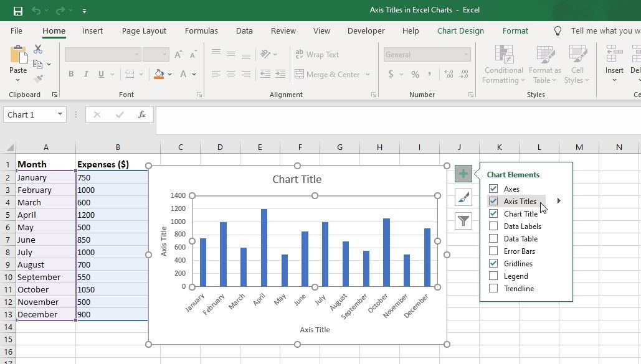The width and height of the screenshot is (641, 364).
Task: Click the Chart Elements plus button
Action: [463, 174]
